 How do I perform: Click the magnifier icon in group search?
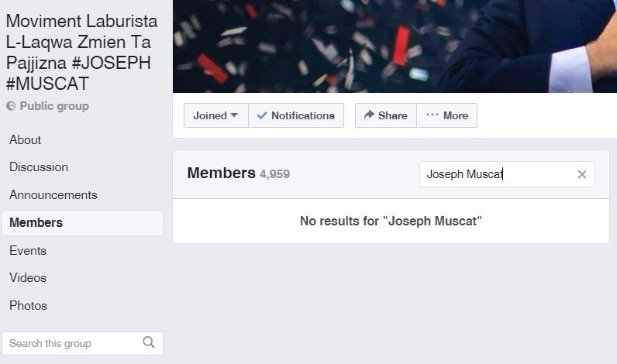tap(149, 343)
